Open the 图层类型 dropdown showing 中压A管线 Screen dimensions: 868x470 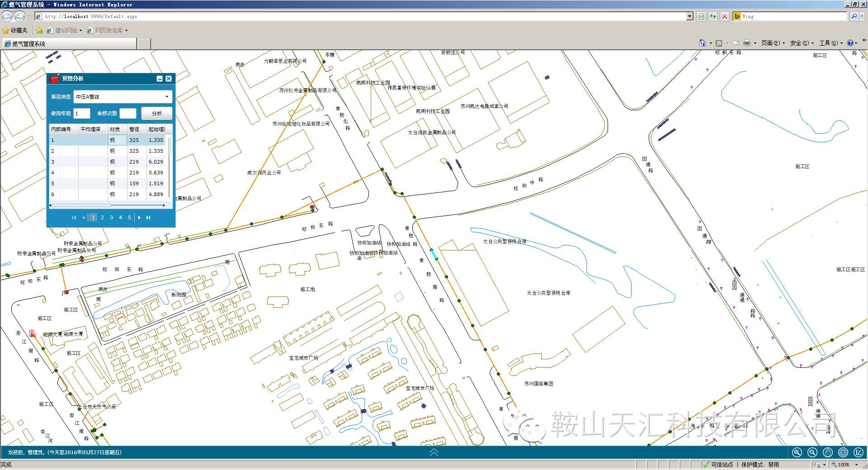[123, 97]
